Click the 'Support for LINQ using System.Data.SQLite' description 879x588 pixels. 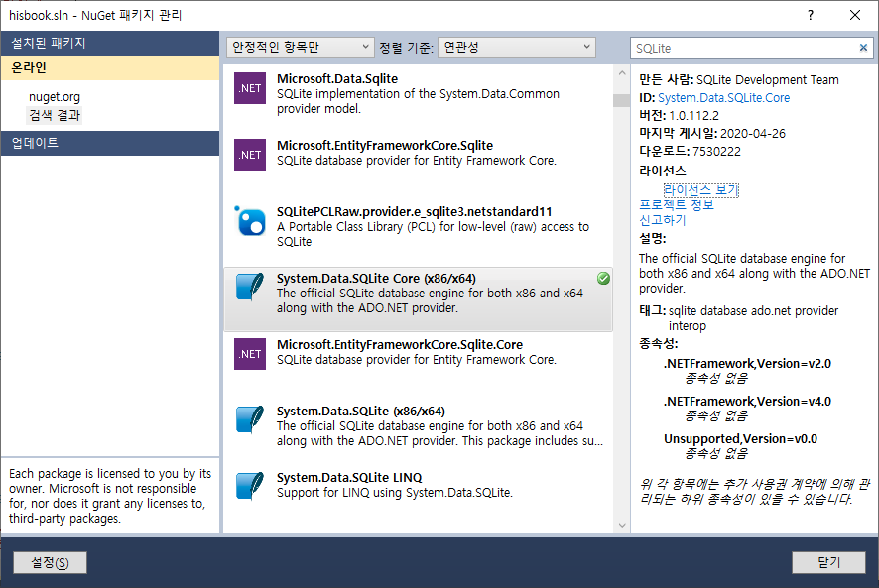click(x=395, y=493)
